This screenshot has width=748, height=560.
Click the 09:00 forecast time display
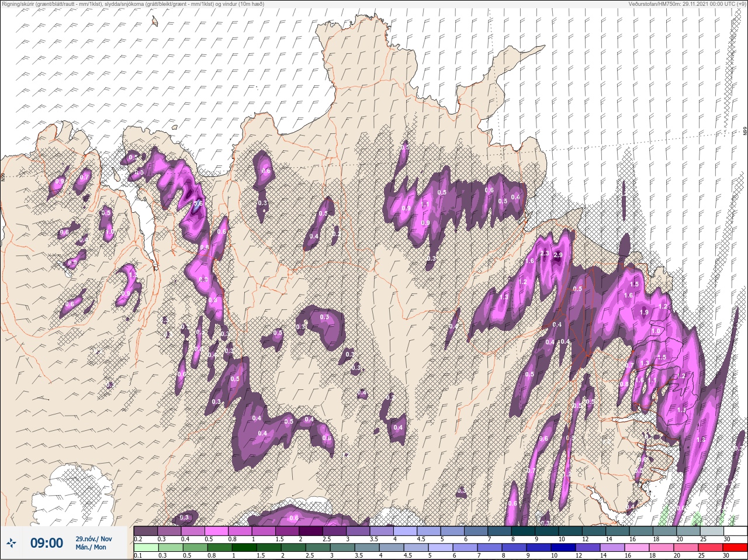point(47,543)
